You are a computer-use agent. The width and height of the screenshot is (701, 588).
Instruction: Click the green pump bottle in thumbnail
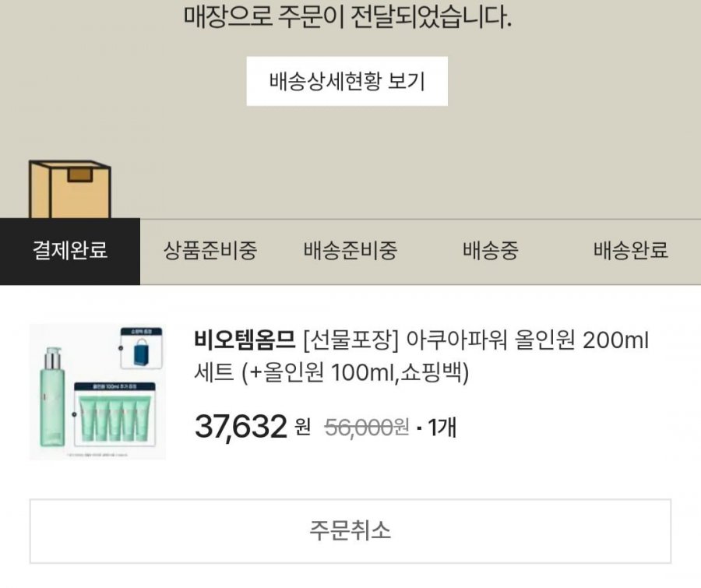[53, 396]
